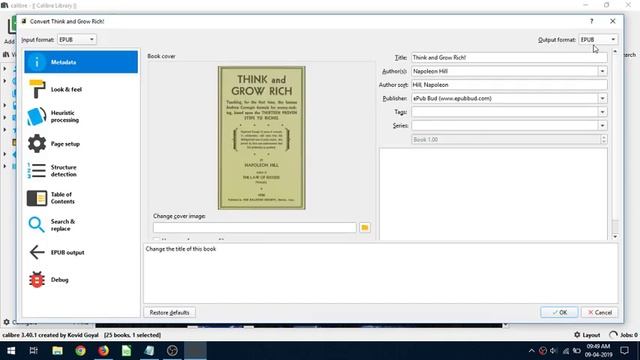Viewport: 640px width, 360px height.
Task: Close the Convert dialog
Action: (613, 21)
